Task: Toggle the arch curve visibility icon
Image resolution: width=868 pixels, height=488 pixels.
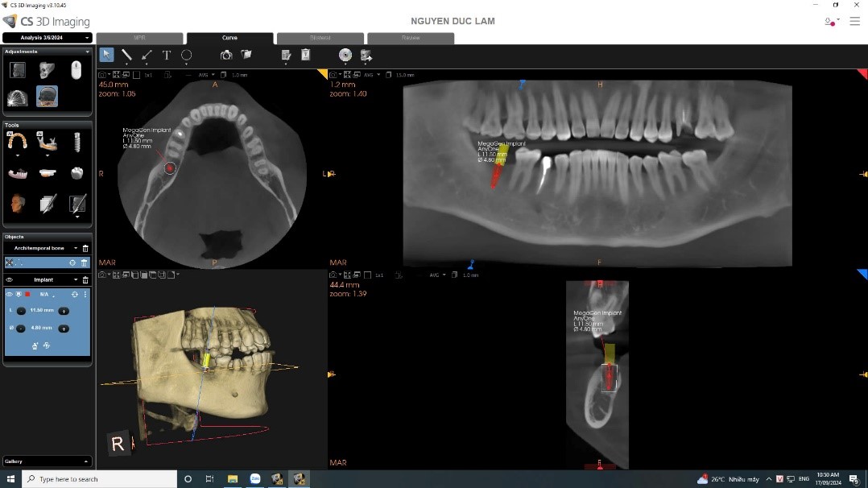Action: [10, 263]
